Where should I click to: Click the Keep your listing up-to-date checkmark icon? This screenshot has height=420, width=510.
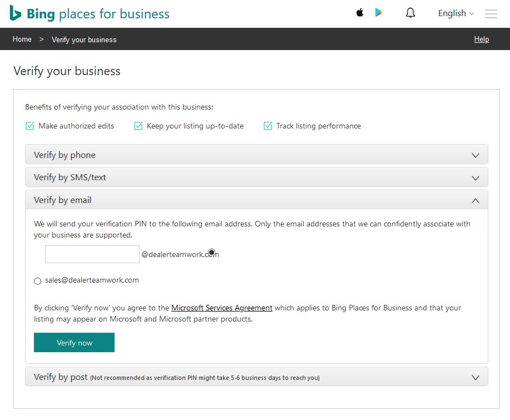pos(138,126)
